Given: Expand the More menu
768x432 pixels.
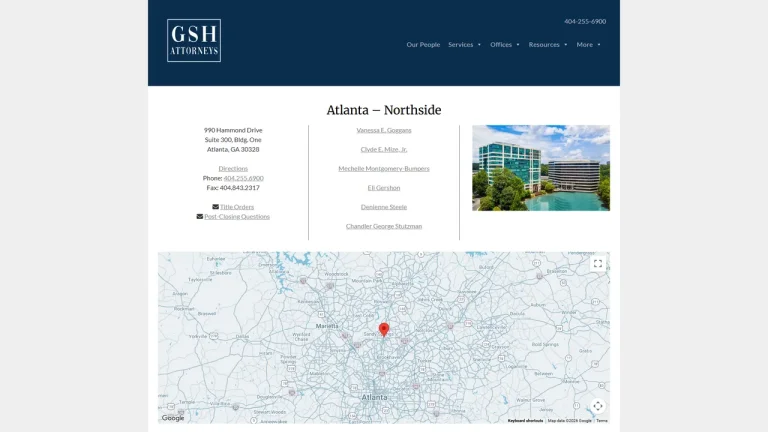Looking at the screenshot, I should tap(588, 45).
